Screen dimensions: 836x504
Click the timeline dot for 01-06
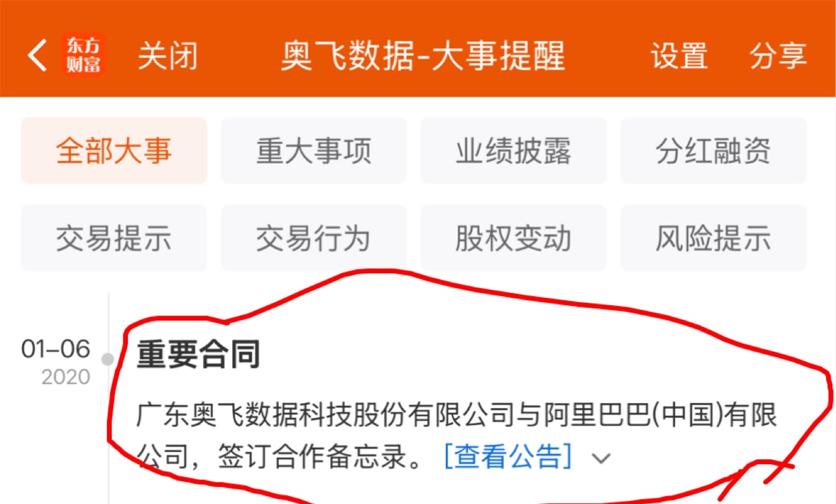(108, 359)
